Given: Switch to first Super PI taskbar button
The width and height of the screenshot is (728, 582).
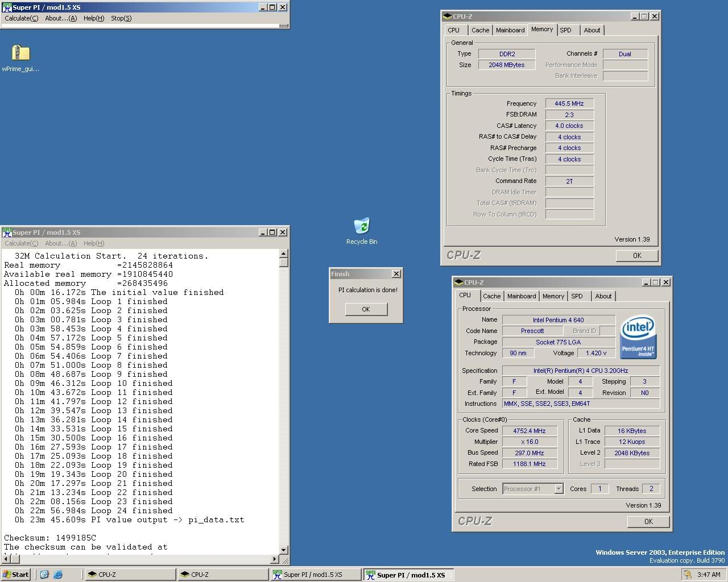Looking at the screenshot, I should 315,575.
